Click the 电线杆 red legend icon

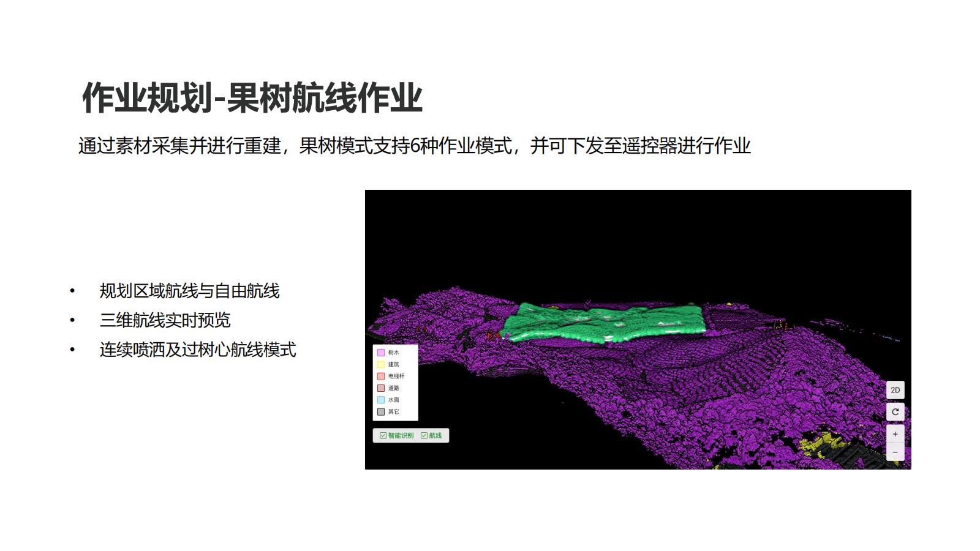tap(381, 376)
